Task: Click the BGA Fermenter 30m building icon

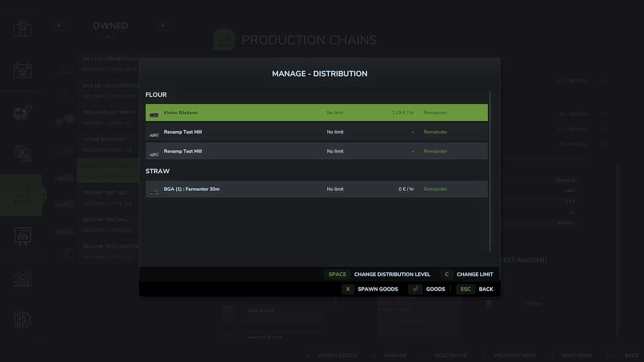Action: tap(154, 191)
